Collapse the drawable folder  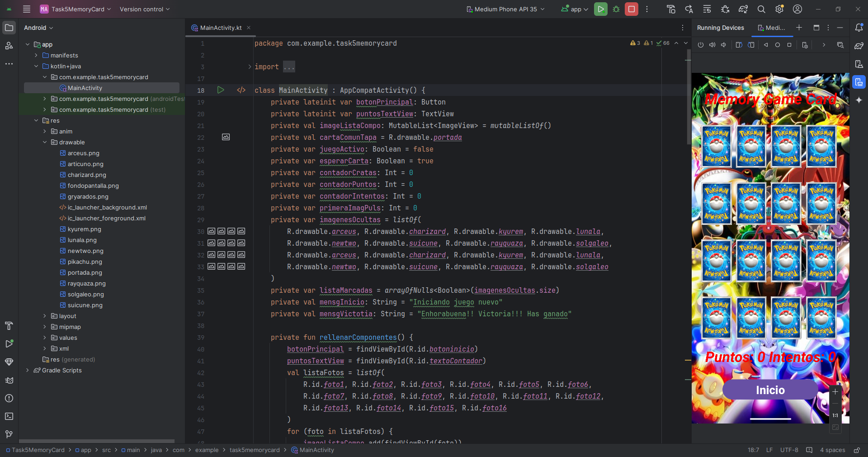pyautogui.click(x=45, y=142)
